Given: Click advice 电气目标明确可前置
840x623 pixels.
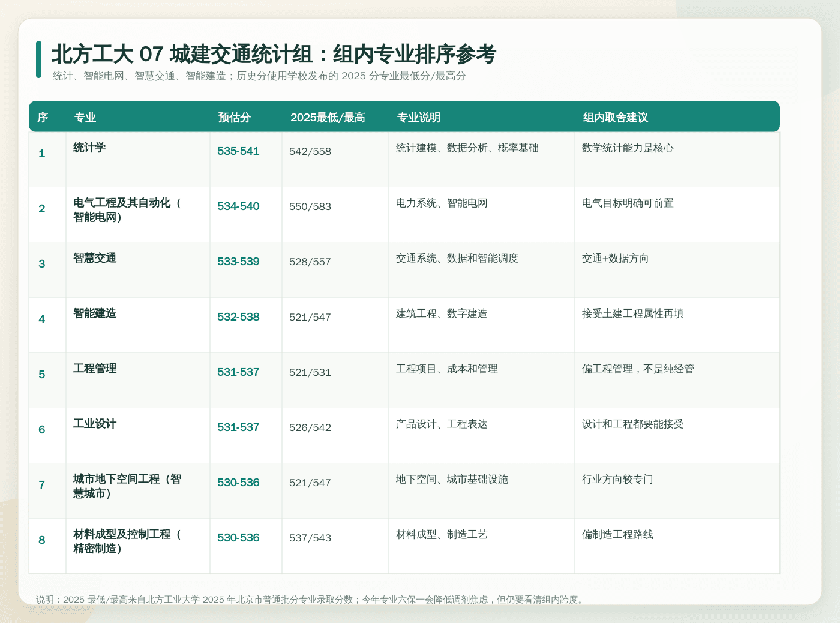Looking at the screenshot, I should coord(628,203).
